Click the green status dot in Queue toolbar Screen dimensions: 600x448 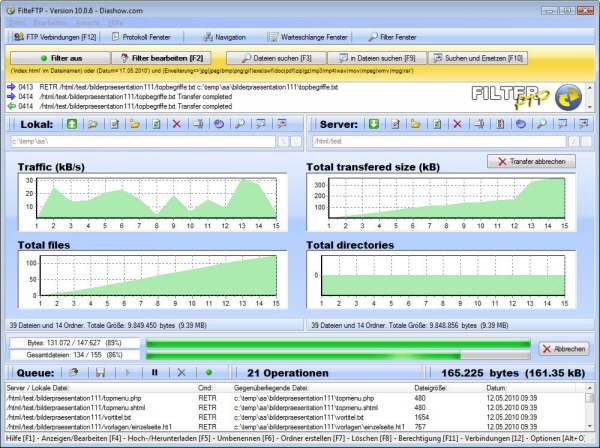pyautogui.click(x=209, y=372)
